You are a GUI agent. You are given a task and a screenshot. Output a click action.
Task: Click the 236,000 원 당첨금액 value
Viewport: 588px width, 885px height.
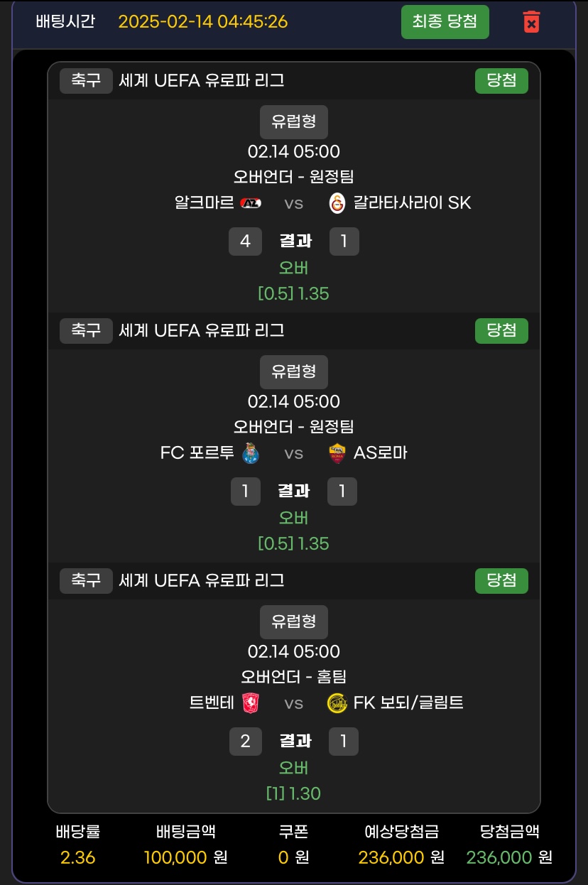pyautogui.click(x=508, y=857)
